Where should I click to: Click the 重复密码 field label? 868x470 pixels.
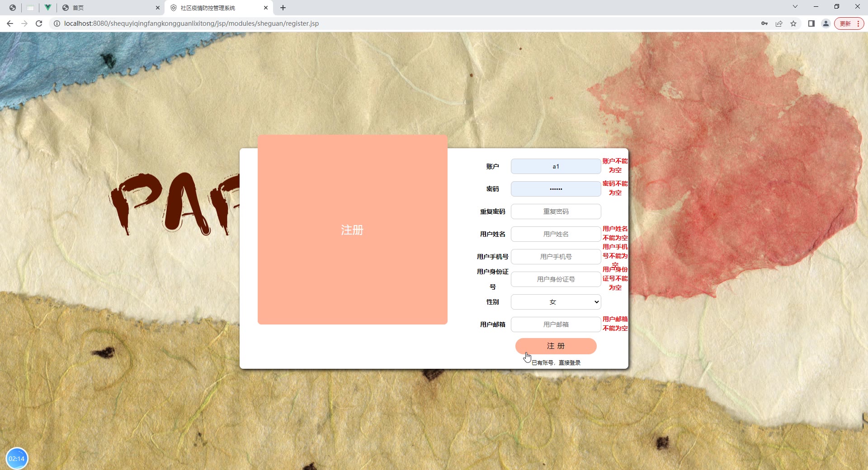492,211
